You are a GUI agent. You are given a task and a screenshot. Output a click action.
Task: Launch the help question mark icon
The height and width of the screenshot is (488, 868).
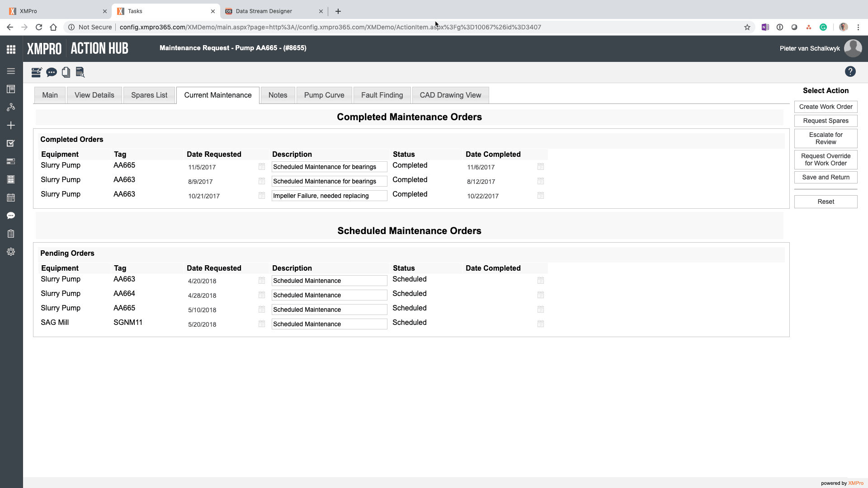pos(850,71)
